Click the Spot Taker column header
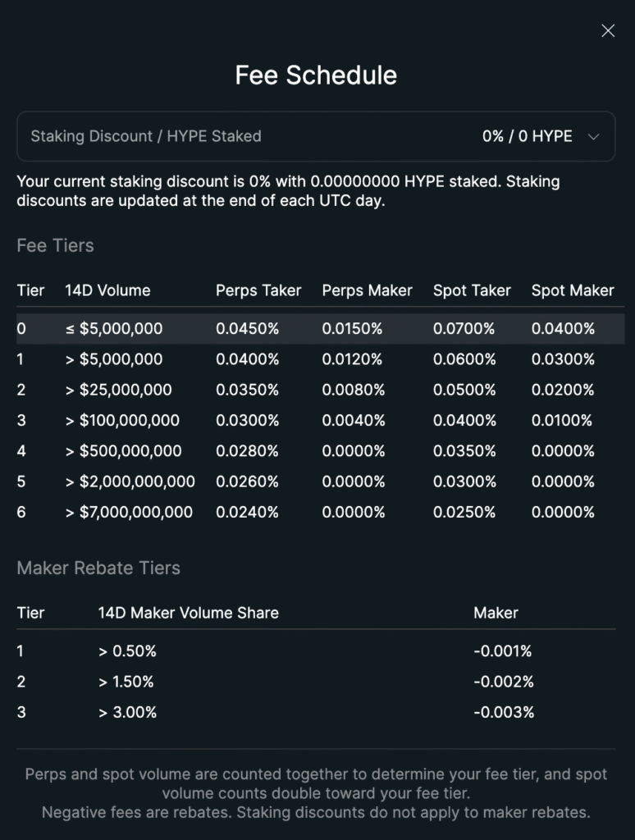Image resolution: width=635 pixels, height=840 pixels. (x=472, y=290)
